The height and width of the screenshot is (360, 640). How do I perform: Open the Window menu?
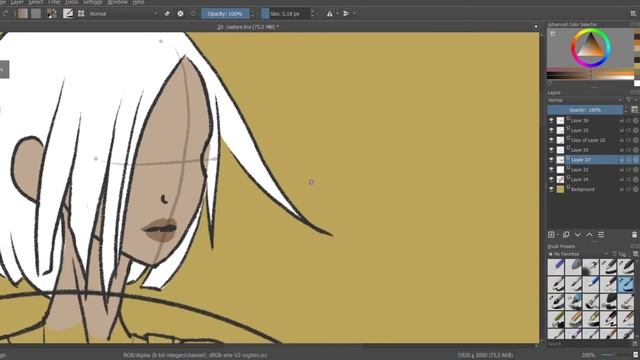point(118,2)
